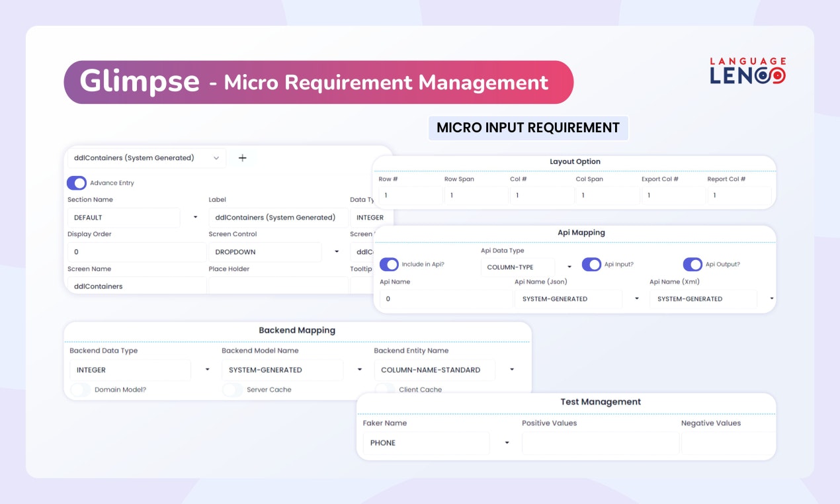Click the plus icon beside ddlContainers selector
Image resolution: width=840 pixels, height=504 pixels.
[242, 158]
